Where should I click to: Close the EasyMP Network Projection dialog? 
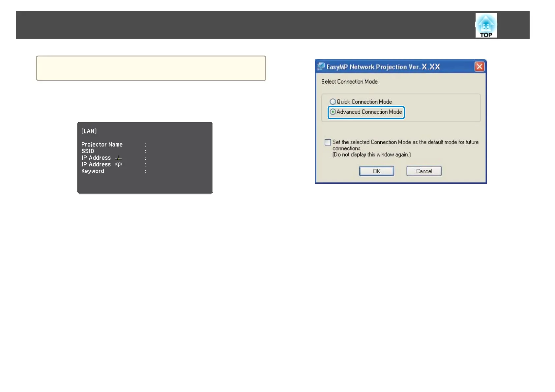tap(480, 67)
